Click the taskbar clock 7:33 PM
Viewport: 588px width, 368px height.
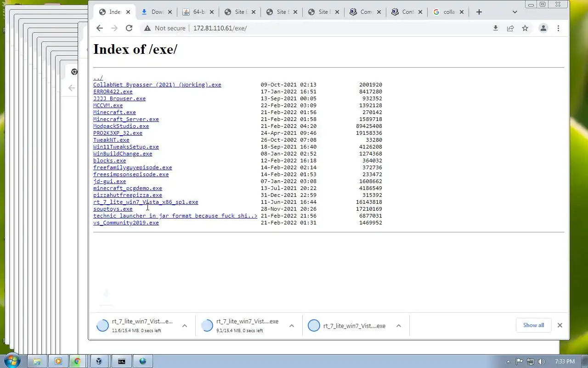(565, 362)
